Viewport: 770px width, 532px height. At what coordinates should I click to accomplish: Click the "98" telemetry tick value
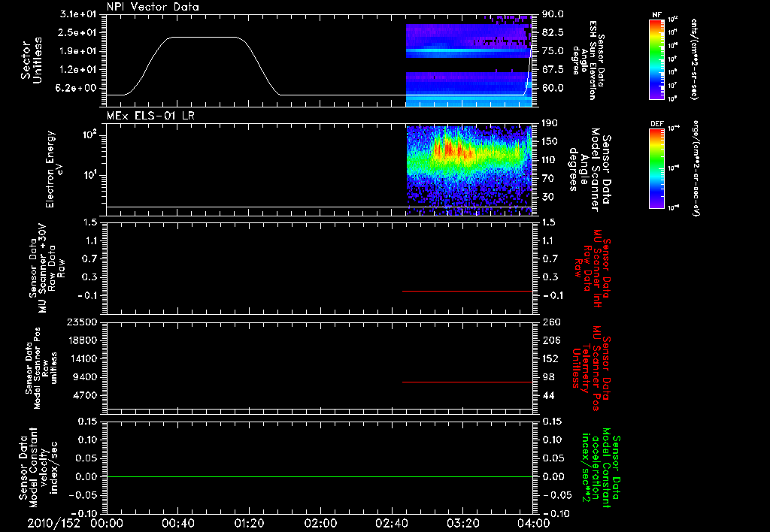pyautogui.click(x=548, y=377)
